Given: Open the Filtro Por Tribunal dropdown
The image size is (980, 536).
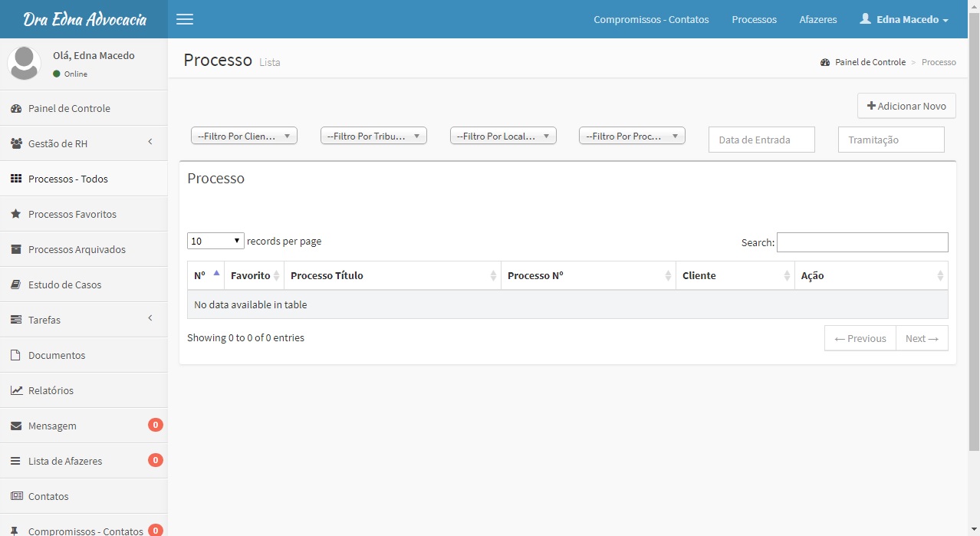Looking at the screenshot, I should [x=373, y=136].
